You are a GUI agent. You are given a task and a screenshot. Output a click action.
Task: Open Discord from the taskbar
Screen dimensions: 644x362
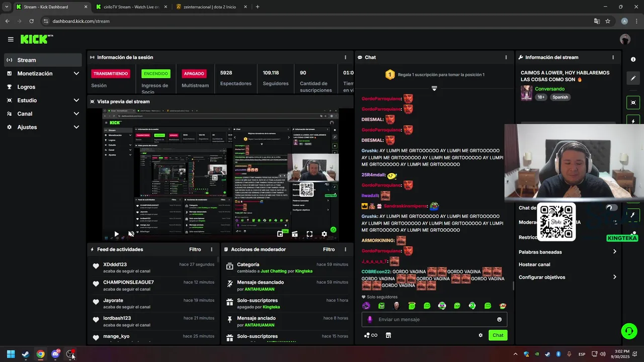55,354
